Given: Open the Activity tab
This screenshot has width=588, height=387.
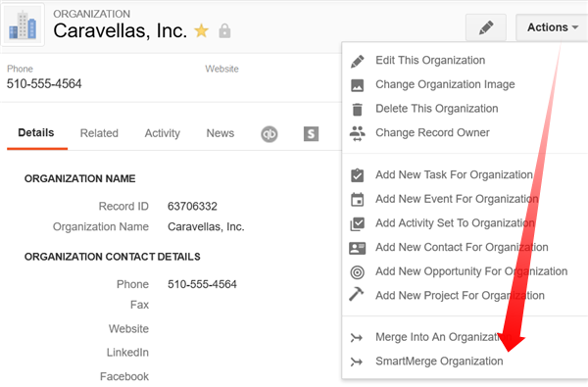Looking at the screenshot, I should click(x=163, y=133).
